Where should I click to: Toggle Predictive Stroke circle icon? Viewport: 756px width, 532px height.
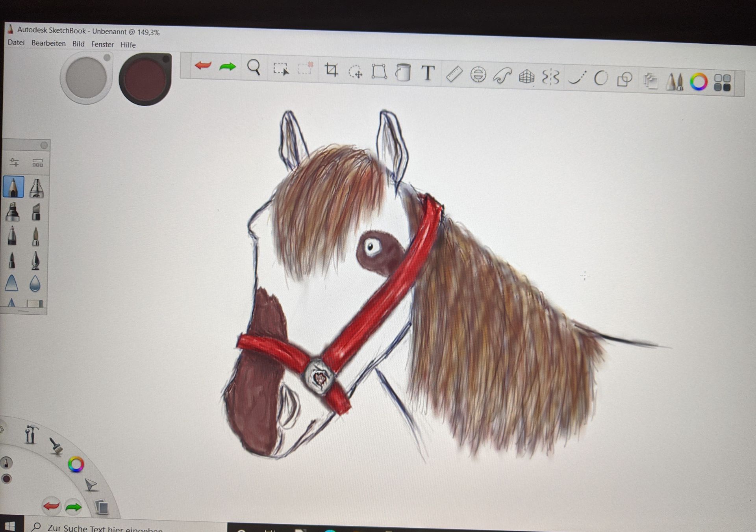click(x=601, y=78)
